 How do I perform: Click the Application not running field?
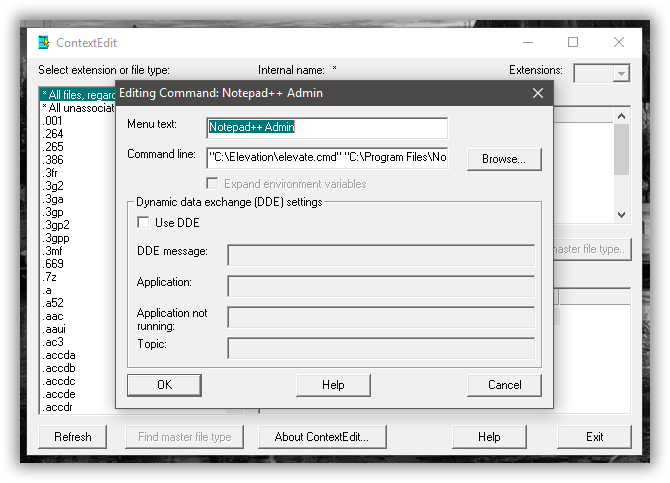[381, 317]
